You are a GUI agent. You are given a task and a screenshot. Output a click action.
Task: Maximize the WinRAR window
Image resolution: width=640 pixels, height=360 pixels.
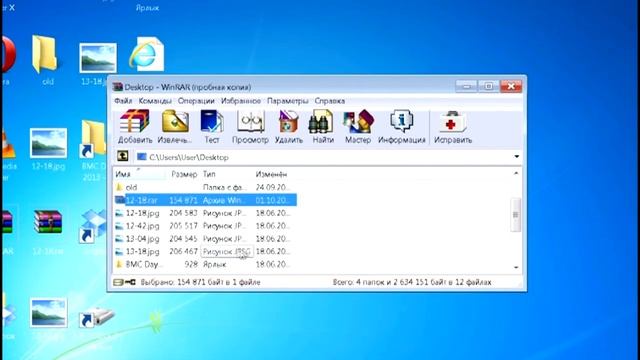tap(489, 86)
